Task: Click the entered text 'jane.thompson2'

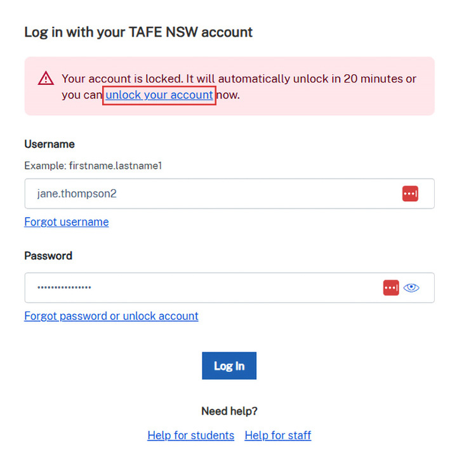Action: coord(77,194)
